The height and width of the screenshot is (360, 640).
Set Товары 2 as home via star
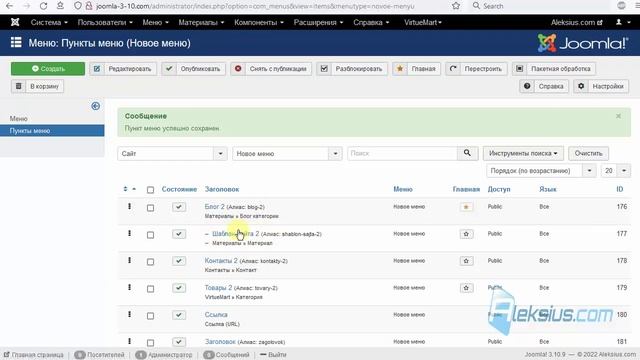coord(466,288)
